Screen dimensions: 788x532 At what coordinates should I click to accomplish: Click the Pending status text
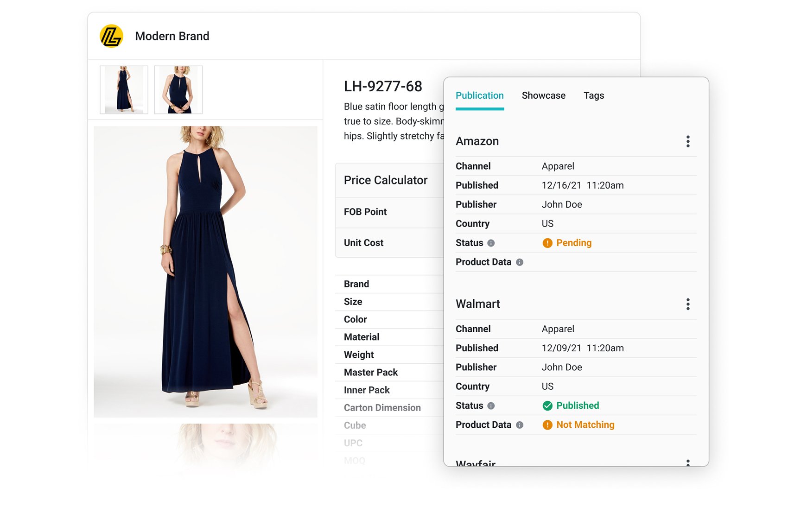pos(573,243)
